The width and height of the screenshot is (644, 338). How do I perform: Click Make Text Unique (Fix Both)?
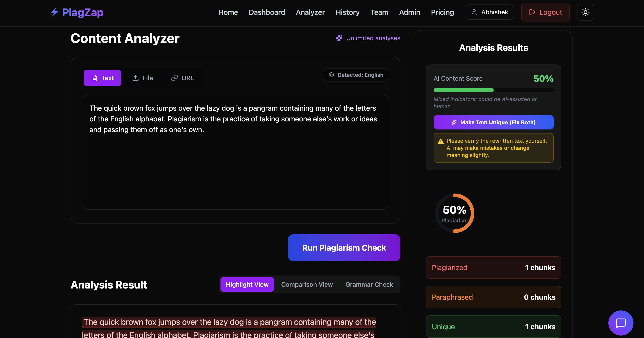click(493, 122)
